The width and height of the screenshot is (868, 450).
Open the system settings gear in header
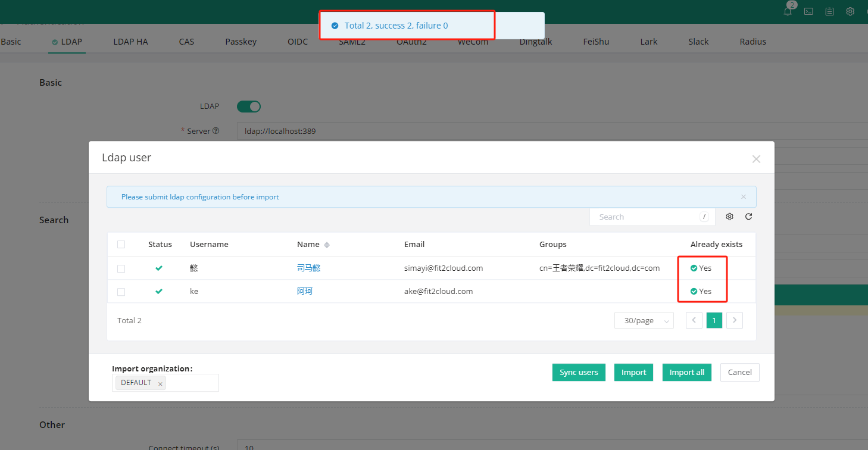[x=850, y=11]
